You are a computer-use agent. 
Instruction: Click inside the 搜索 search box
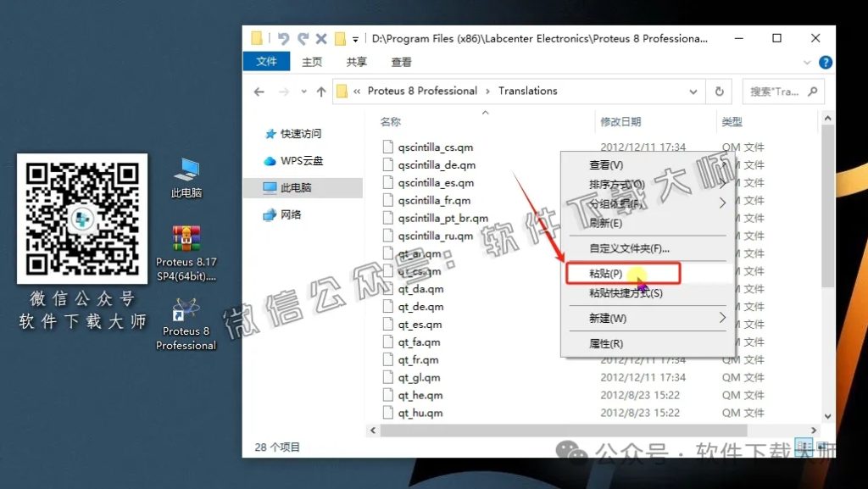pyautogui.click(x=777, y=91)
